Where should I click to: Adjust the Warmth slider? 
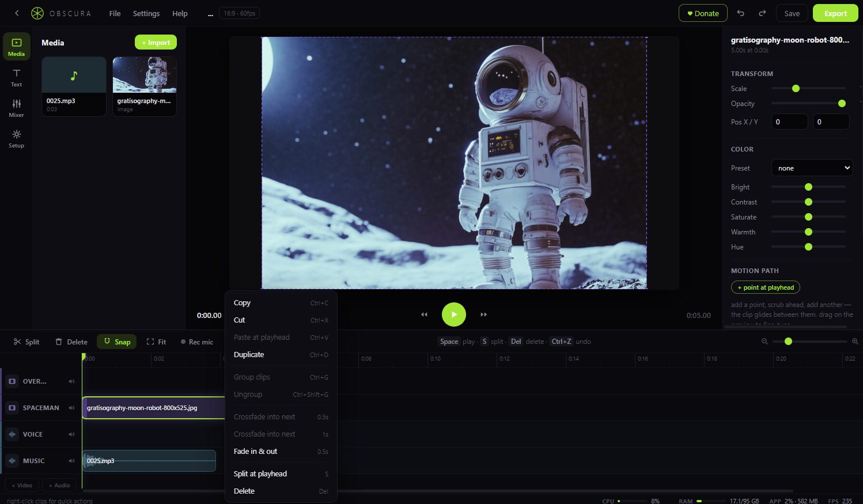coord(808,232)
